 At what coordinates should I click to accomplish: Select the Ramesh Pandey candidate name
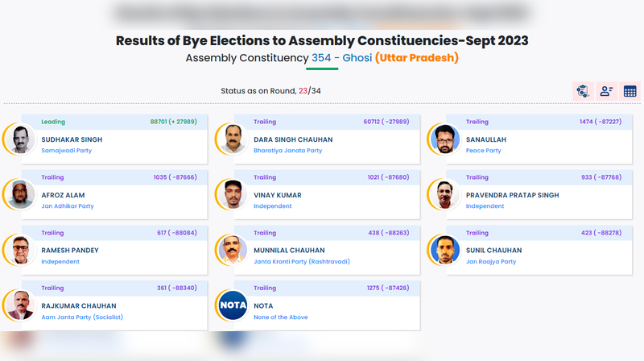[70, 251]
